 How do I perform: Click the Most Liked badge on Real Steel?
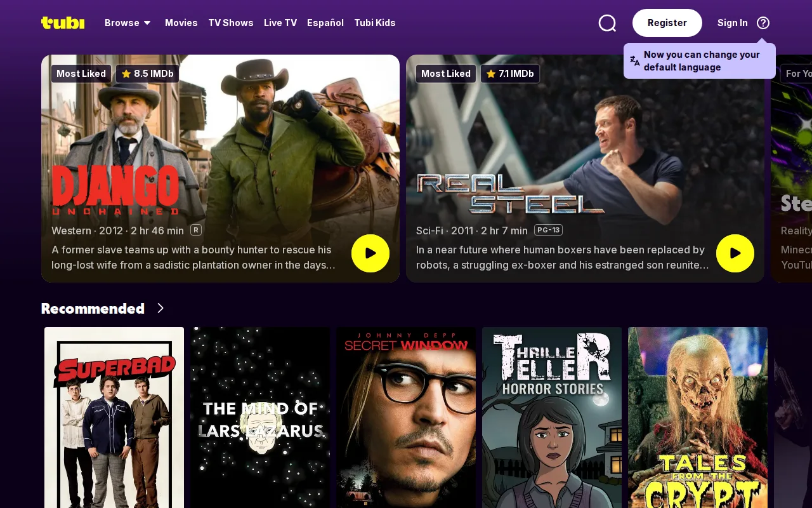[x=446, y=74]
